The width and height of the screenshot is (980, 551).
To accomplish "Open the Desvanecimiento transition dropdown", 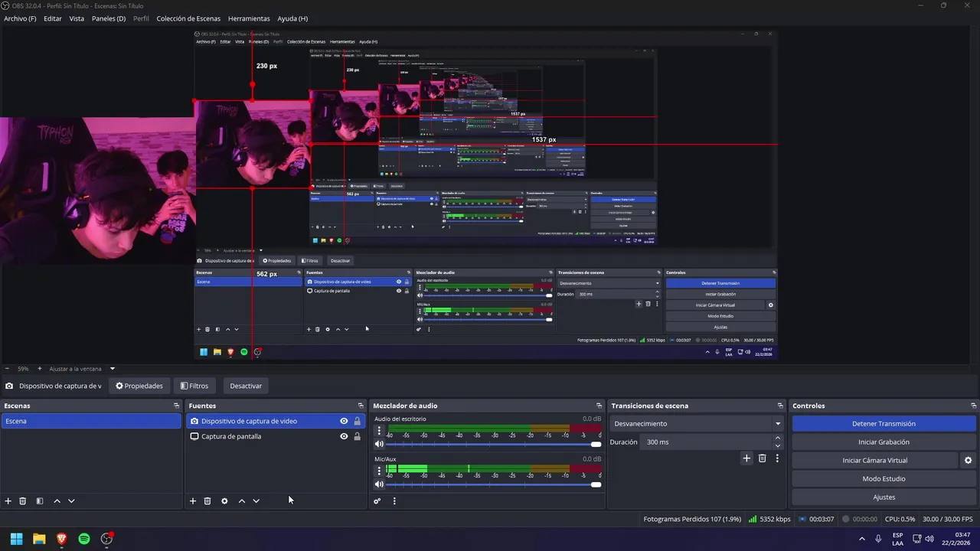I will (x=697, y=424).
